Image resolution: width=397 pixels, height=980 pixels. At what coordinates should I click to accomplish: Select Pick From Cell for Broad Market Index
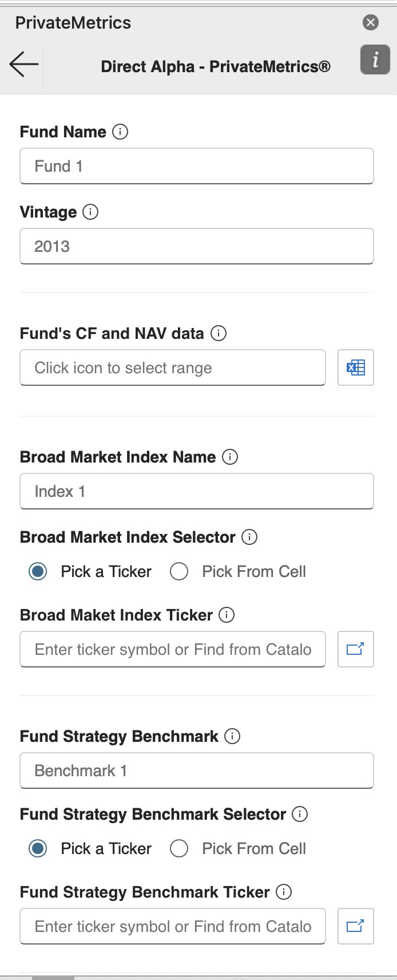[179, 571]
